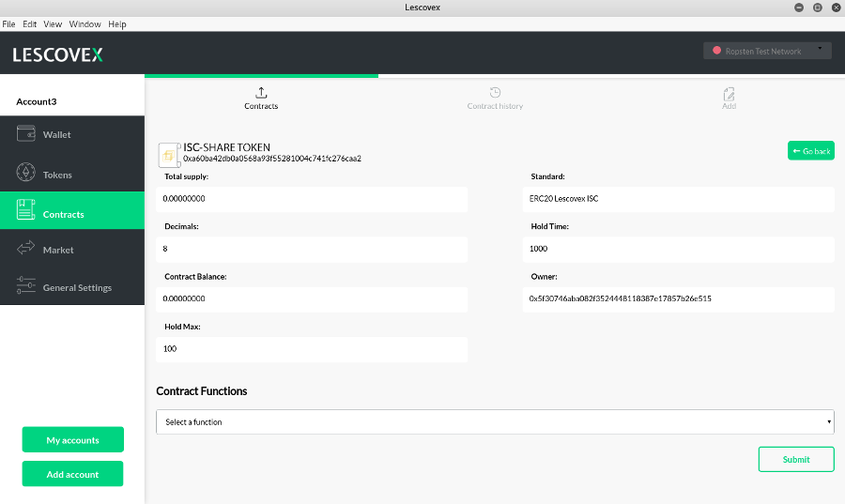Click the Decimals field showing 8
Image resolution: width=845 pixels, height=504 pixels.
click(x=312, y=249)
